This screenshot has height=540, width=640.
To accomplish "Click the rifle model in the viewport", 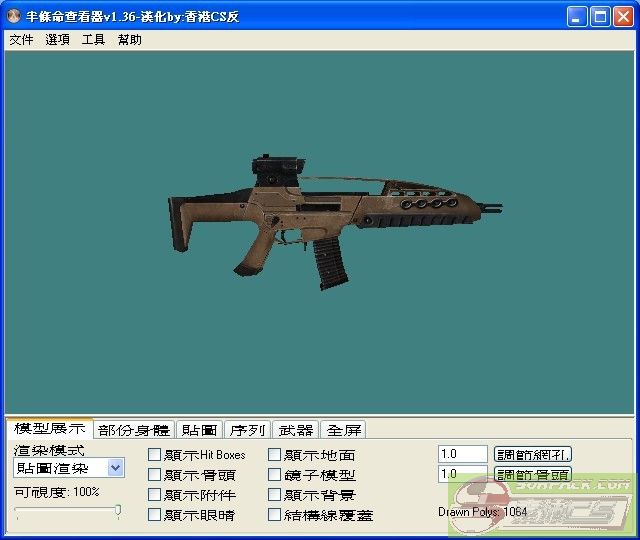I will point(334,222).
